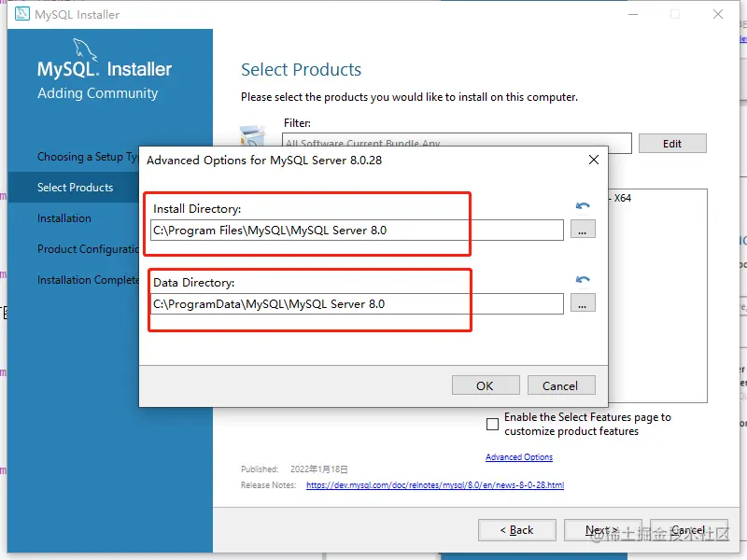
Task: Enable the Select Features page checkbox
Action: [492, 424]
